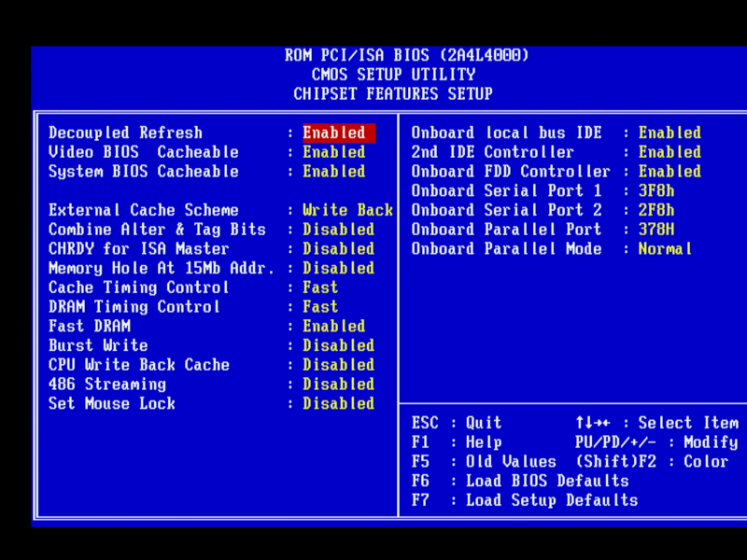
Task: Change External Cache Scheme Write Back value
Action: pos(347,210)
